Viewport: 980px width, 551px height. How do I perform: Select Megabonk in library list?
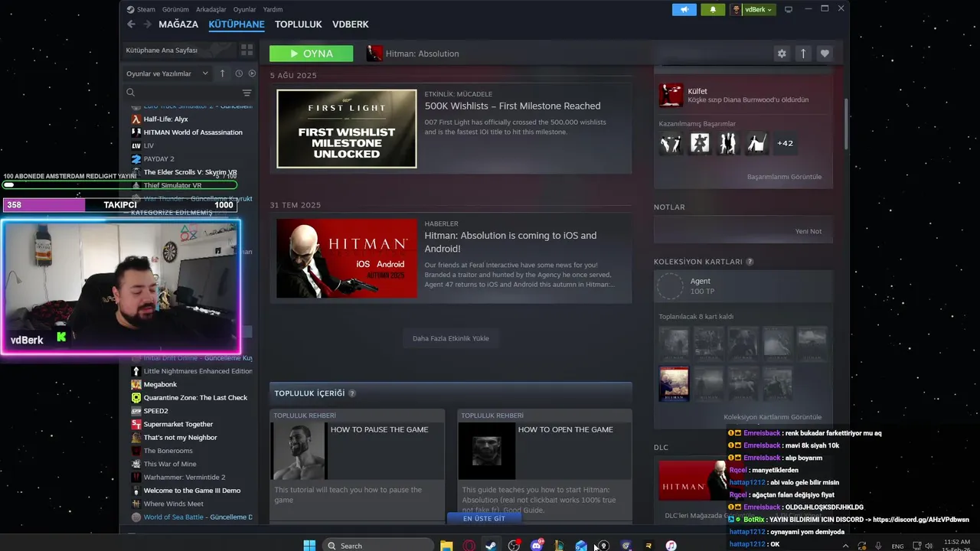(160, 384)
